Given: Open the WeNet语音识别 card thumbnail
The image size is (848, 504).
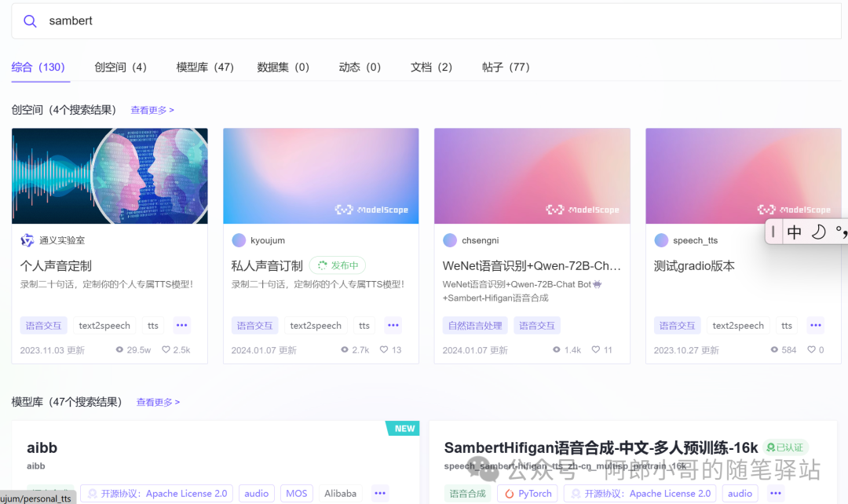Looking at the screenshot, I should pos(532,176).
